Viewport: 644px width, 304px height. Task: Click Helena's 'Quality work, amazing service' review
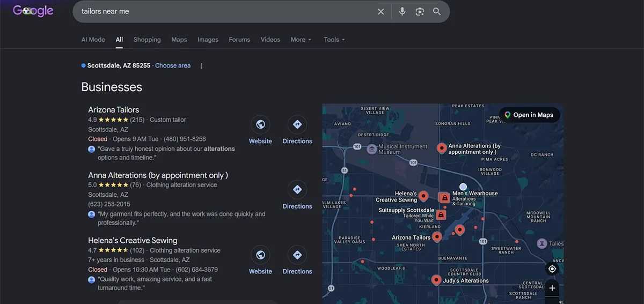(155, 284)
